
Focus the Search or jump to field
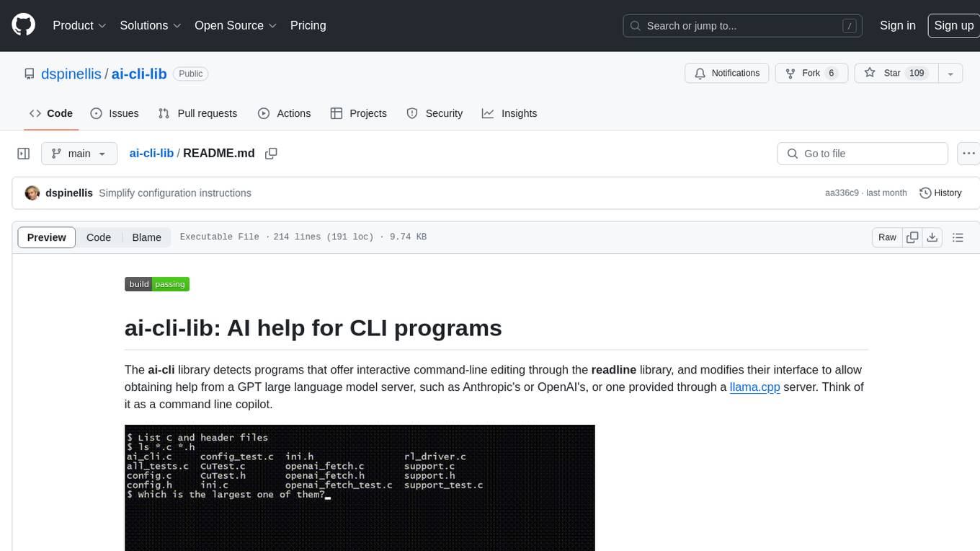click(743, 25)
